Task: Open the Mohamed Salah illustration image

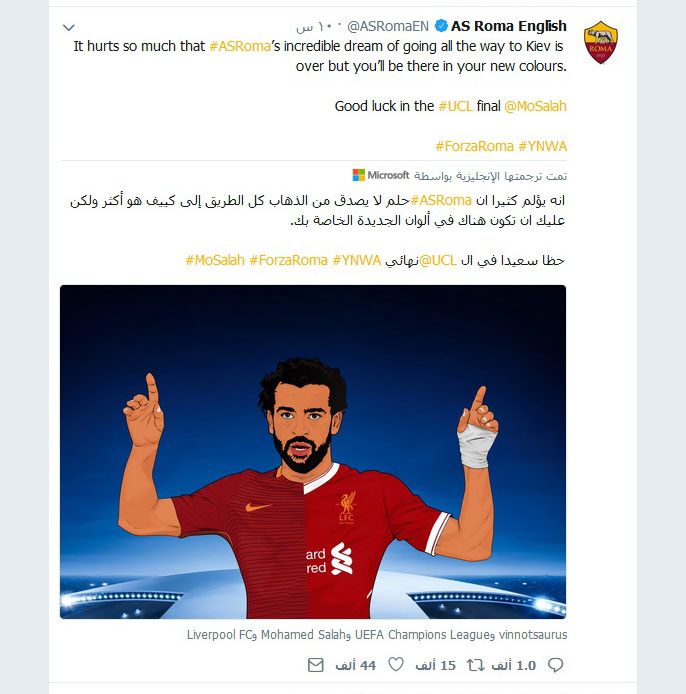Action: (313, 452)
